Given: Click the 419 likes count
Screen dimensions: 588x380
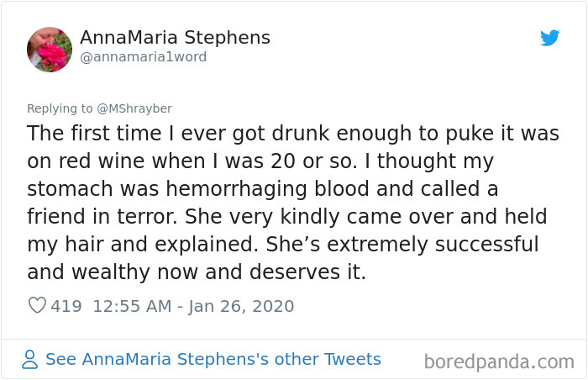Looking at the screenshot, I should pos(66,306).
